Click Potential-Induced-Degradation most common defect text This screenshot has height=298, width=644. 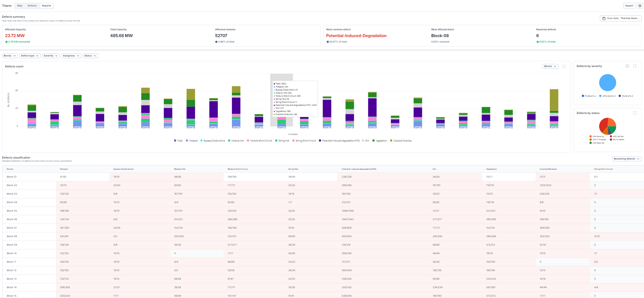point(356,36)
